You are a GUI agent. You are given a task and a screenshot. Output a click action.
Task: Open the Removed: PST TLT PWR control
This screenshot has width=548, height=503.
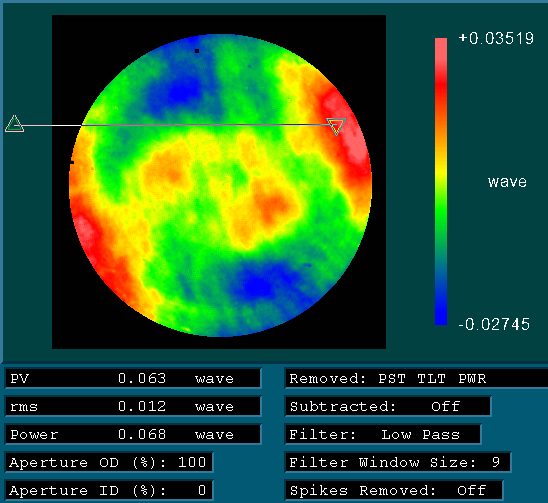(x=416, y=379)
